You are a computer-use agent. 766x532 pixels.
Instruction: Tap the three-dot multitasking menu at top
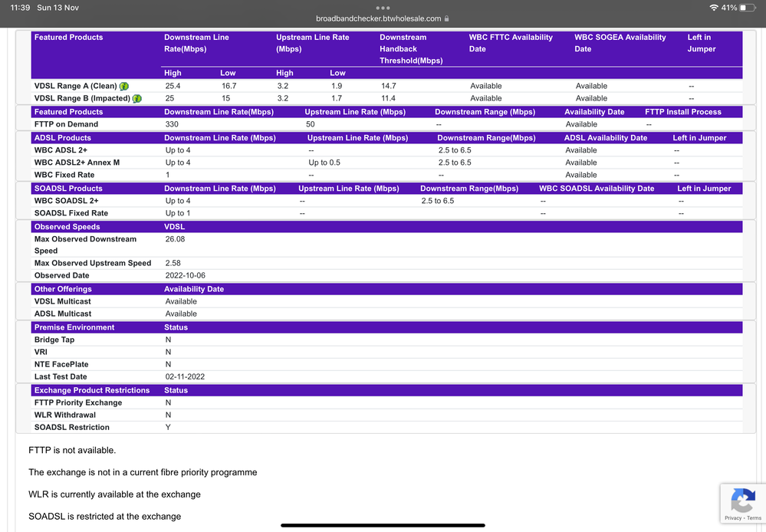[x=383, y=5]
